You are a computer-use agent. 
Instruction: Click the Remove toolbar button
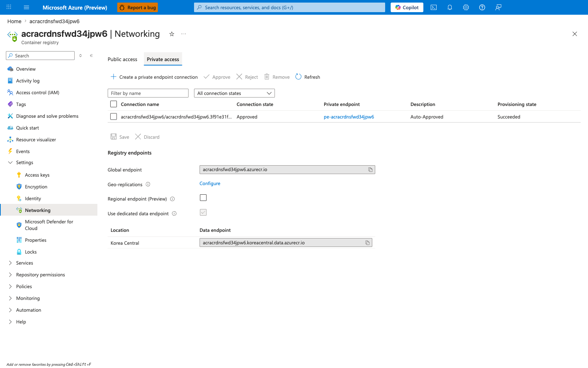pos(277,77)
